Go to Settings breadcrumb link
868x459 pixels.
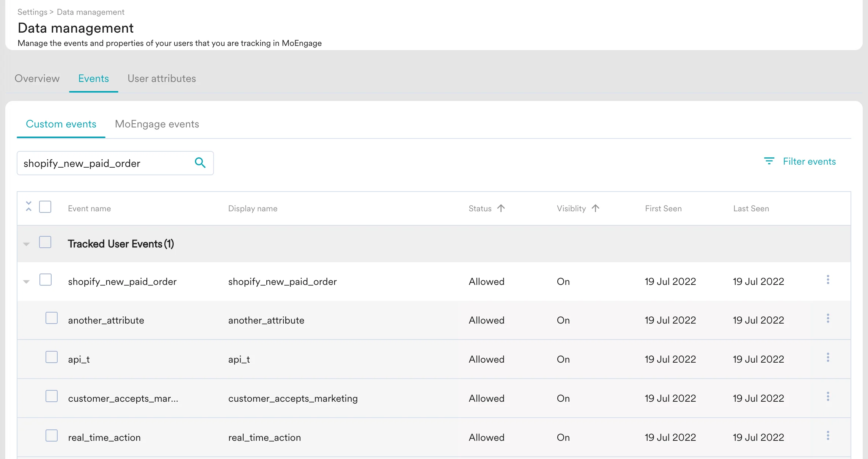[32, 12]
